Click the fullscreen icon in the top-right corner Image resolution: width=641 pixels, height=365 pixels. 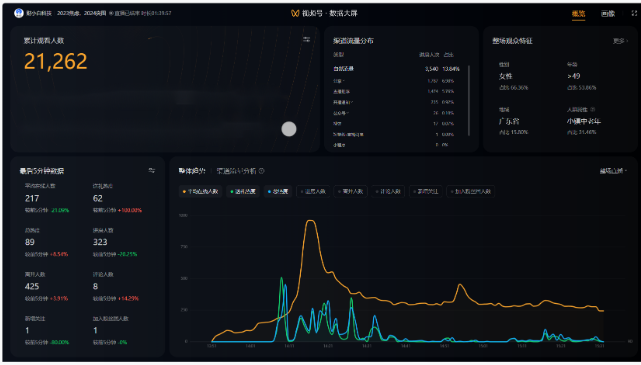634,13
